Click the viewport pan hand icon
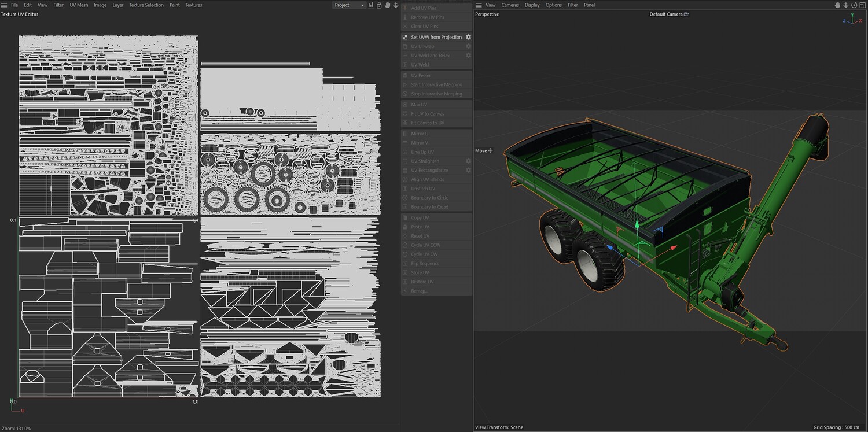868x432 pixels. 837,5
